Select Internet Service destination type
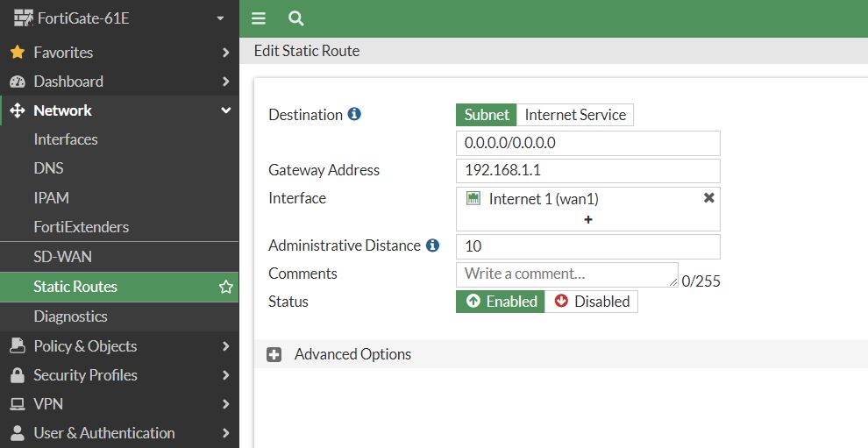 (x=575, y=115)
